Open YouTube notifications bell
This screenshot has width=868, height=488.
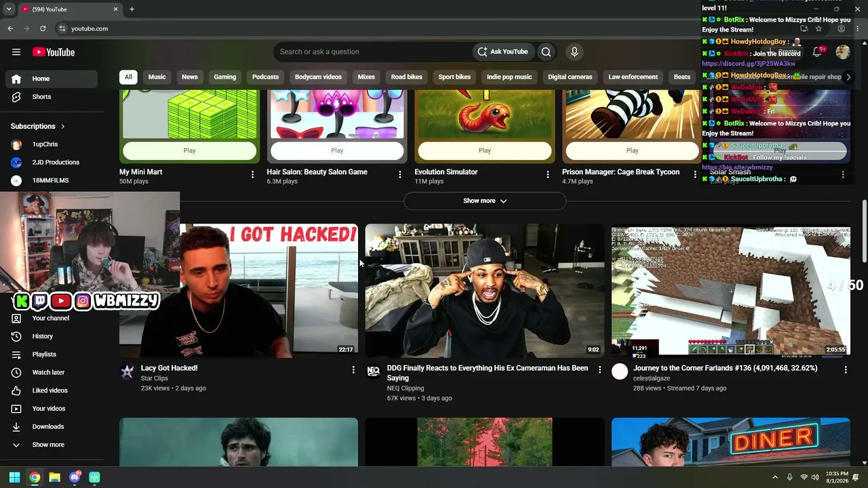pos(818,52)
